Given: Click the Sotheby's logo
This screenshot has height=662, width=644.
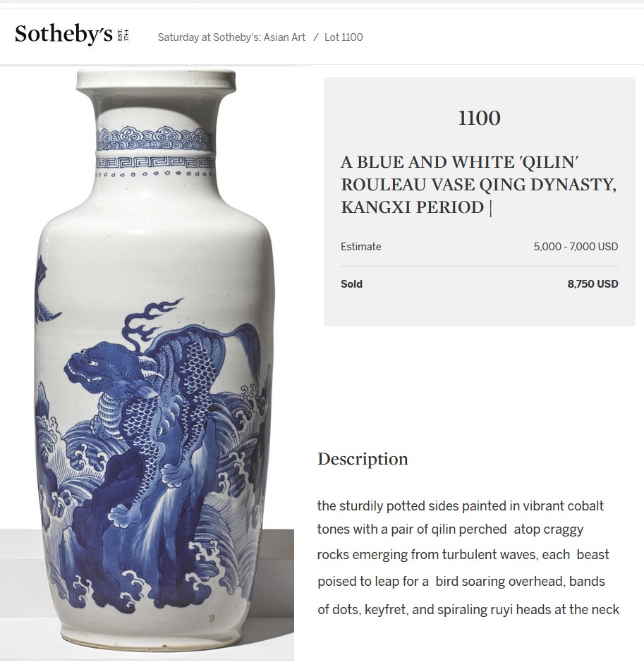Looking at the screenshot, I should click(x=71, y=35).
